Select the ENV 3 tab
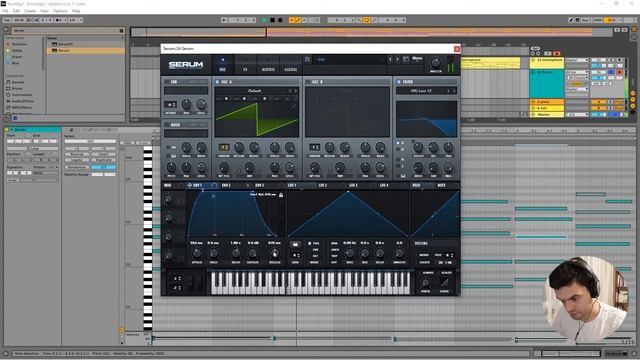640x360 pixels. (x=260, y=185)
